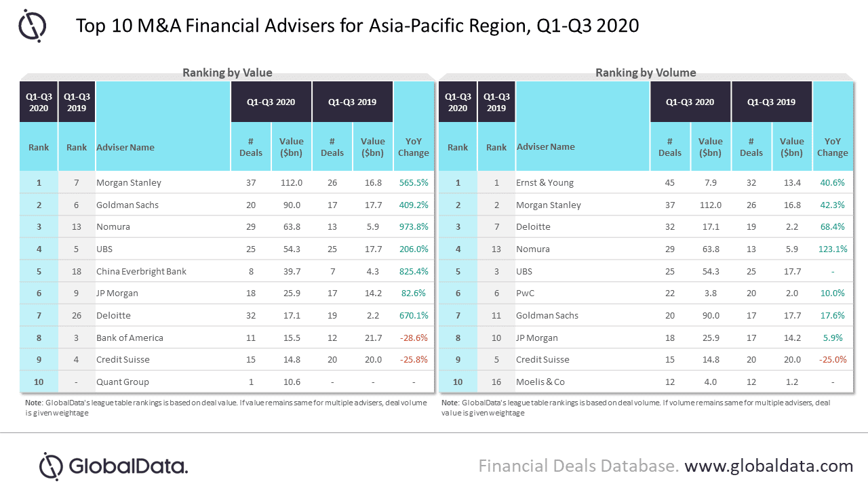The width and height of the screenshot is (868, 488).
Task: Click the Q1-Q3 2020 header in value table
Action: pyautogui.click(x=271, y=102)
